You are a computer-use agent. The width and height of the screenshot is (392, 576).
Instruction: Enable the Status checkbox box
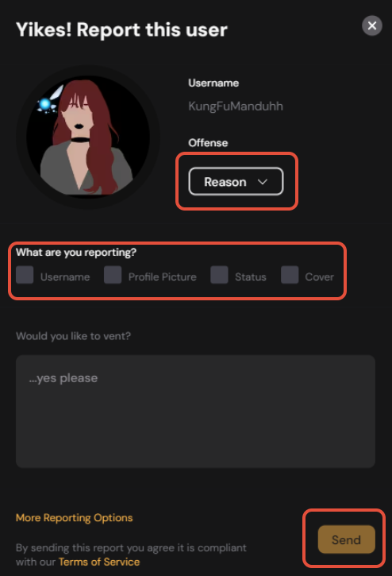(219, 275)
